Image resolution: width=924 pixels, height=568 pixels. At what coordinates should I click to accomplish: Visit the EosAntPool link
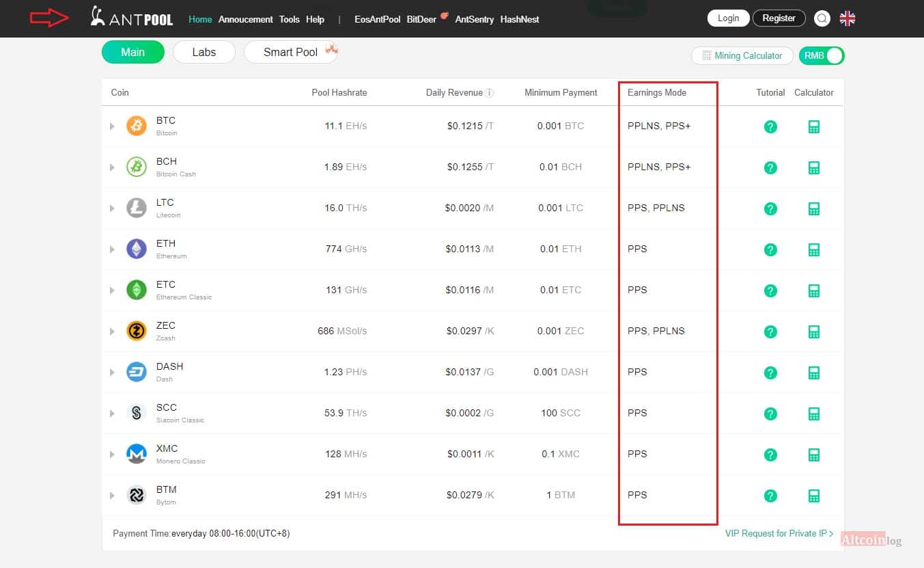[x=378, y=19]
